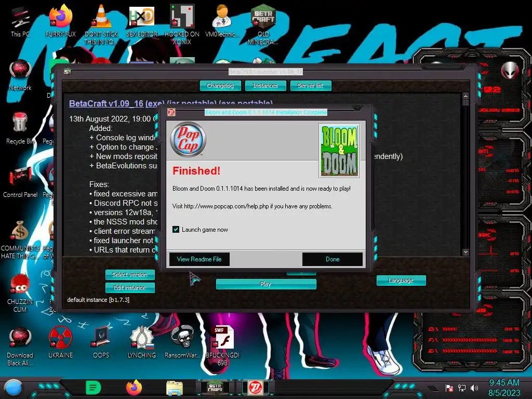
Task: Click the Alienware head gadget icon
Action: point(510,70)
